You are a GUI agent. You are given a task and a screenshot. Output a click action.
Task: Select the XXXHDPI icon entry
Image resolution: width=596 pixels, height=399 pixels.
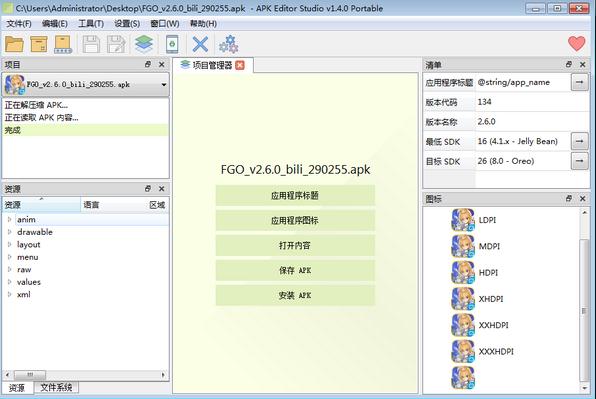coord(482,351)
